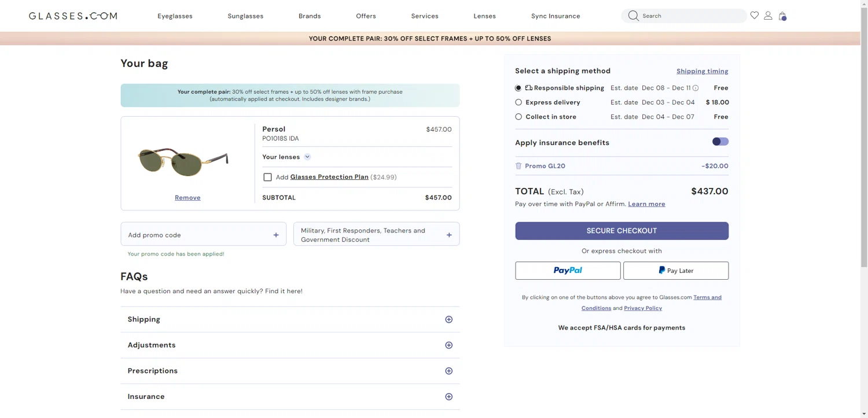Click the Glasses.com logo
The width and height of the screenshot is (868, 418).
coord(73,16)
